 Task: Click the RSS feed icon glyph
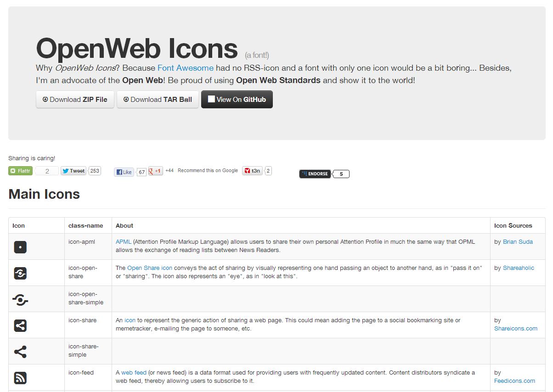pos(20,378)
